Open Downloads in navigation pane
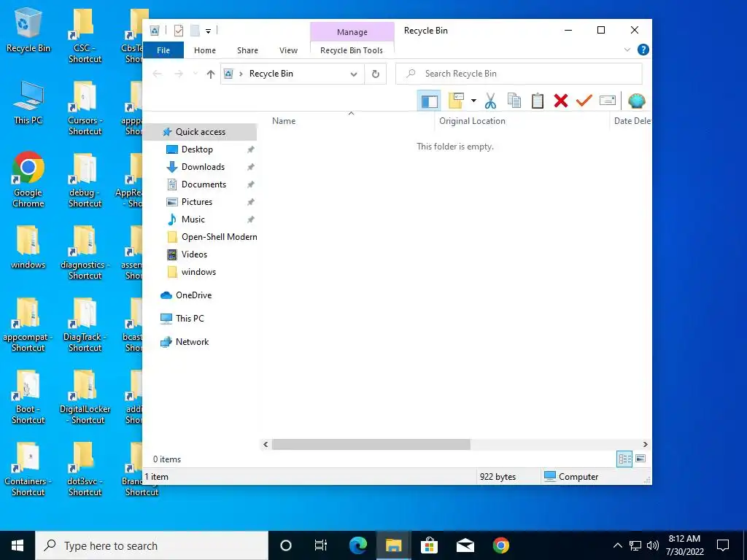 click(x=203, y=167)
